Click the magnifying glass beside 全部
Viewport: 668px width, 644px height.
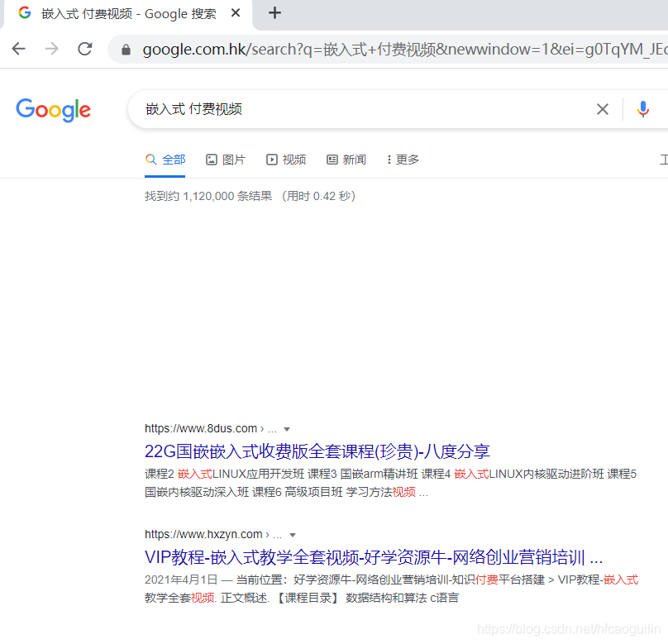pos(151,159)
